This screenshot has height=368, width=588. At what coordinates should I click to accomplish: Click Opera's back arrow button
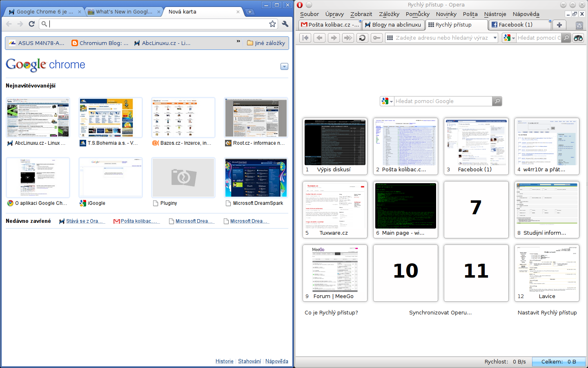pos(319,38)
